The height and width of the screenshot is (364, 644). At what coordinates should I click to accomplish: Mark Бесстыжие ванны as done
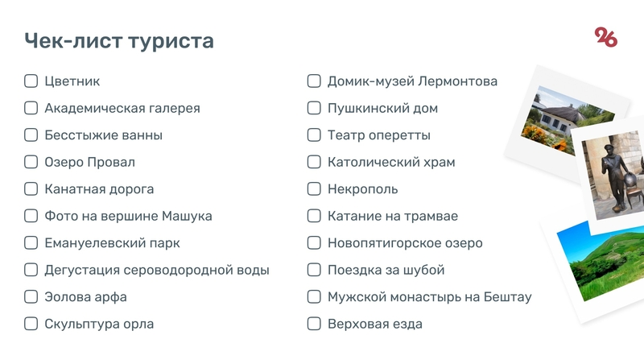31,135
